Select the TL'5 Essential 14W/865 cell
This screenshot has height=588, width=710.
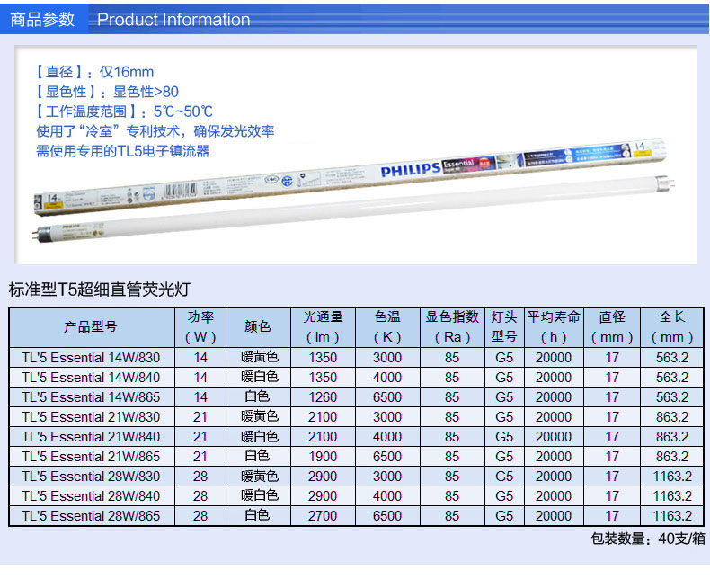point(92,397)
